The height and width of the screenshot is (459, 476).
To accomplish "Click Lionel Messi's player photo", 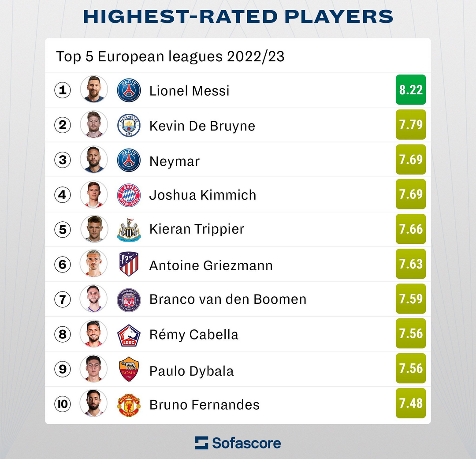I will tap(94, 89).
